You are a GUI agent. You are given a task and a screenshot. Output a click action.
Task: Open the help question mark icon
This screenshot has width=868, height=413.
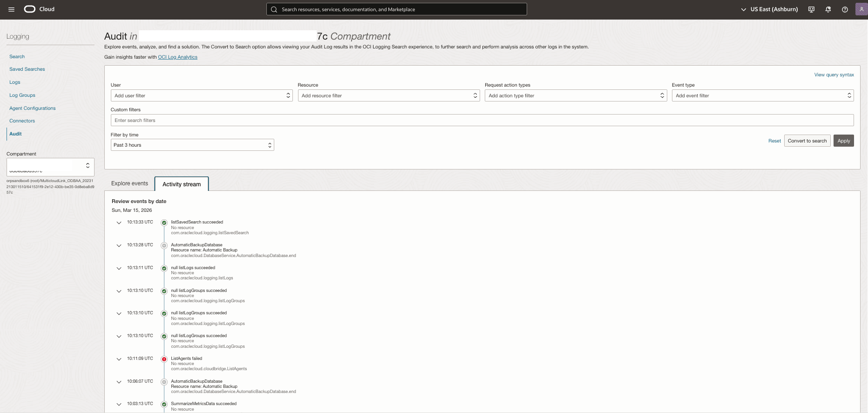coord(845,9)
